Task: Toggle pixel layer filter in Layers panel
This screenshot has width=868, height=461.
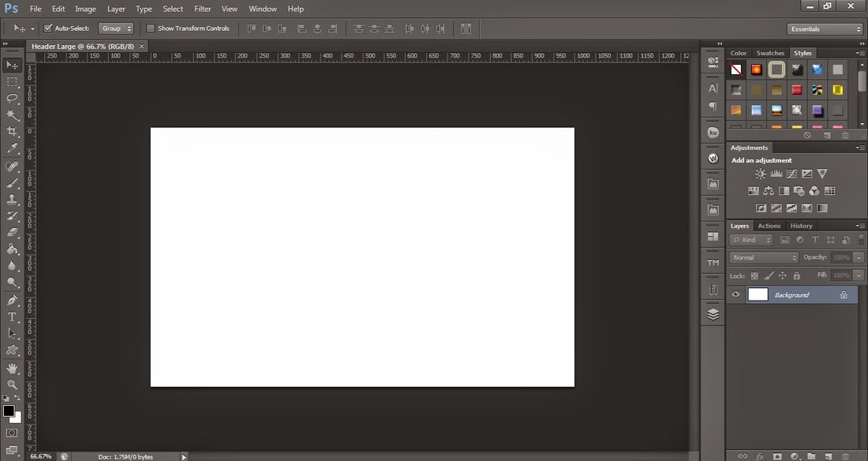Action: click(785, 240)
